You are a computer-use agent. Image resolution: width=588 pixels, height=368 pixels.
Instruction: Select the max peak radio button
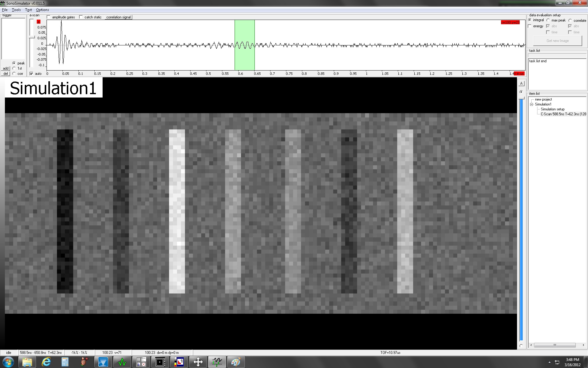click(x=548, y=21)
